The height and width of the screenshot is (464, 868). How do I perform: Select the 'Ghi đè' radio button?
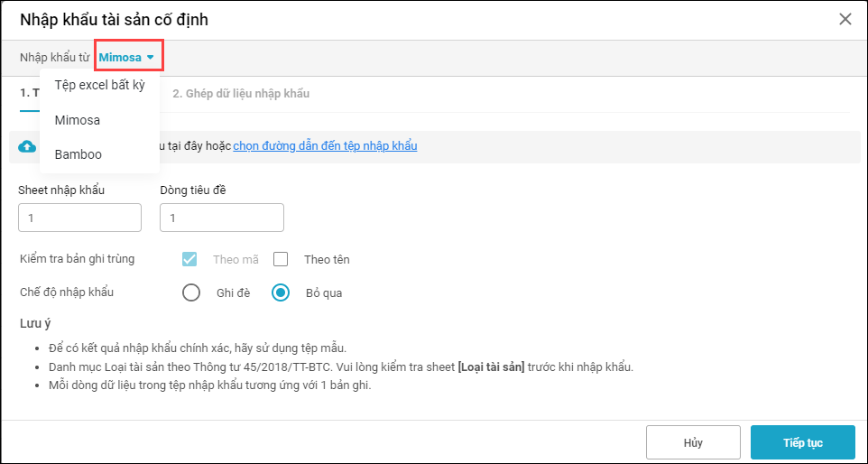(191, 292)
